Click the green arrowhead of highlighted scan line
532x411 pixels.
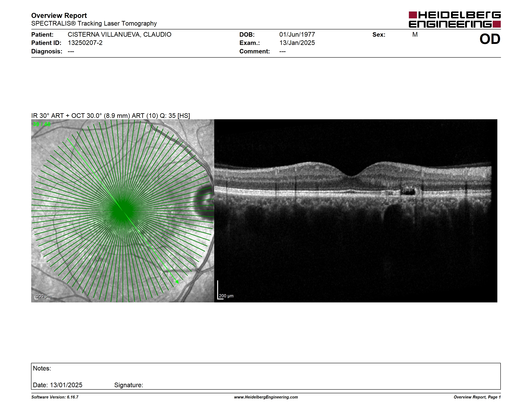coord(177,282)
